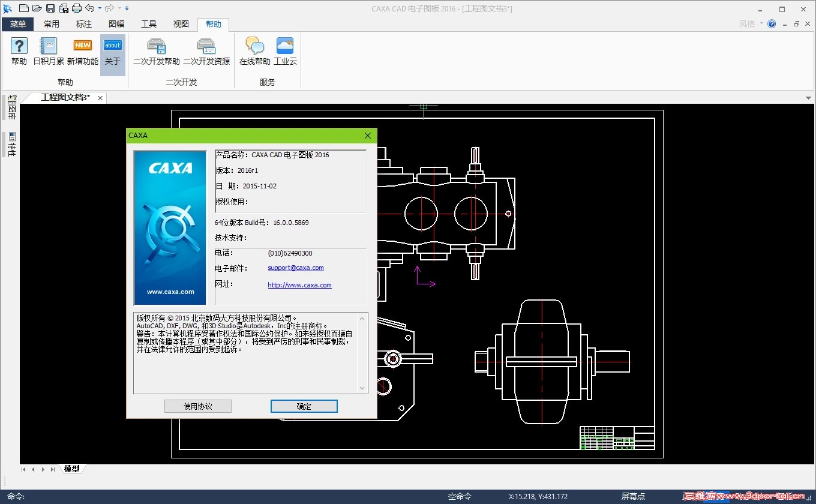This screenshot has height=504, width=816.
Task: Switch to the 常用 ribbon tab
Action: click(52, 24)
